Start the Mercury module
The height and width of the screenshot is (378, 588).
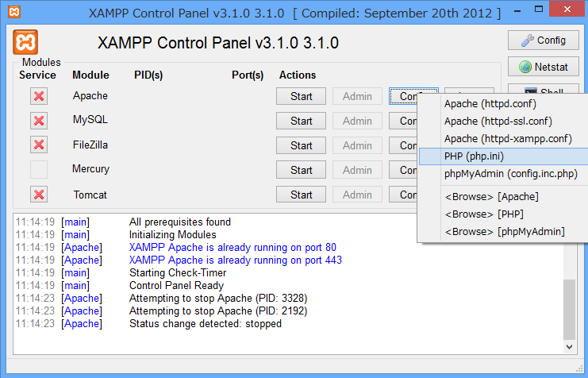(301, 170)
